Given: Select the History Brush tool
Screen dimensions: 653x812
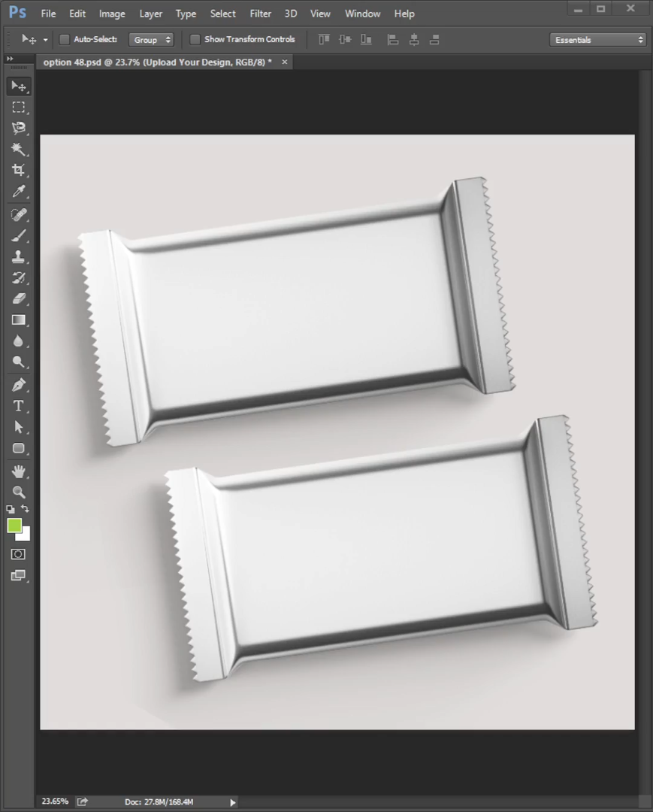Looking at the screenshot, I should 19,277.
